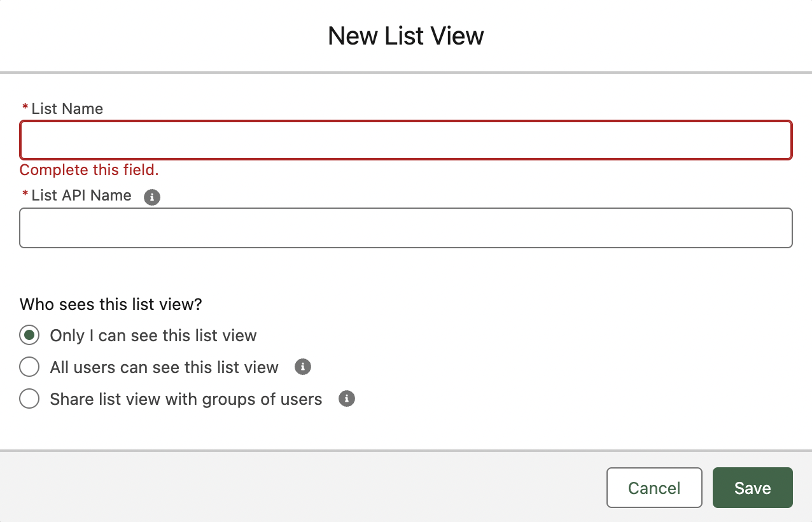Viewport: 812px width, 522px height.
Task: Select Only I can see this list view radio
Action: (29, 335)
